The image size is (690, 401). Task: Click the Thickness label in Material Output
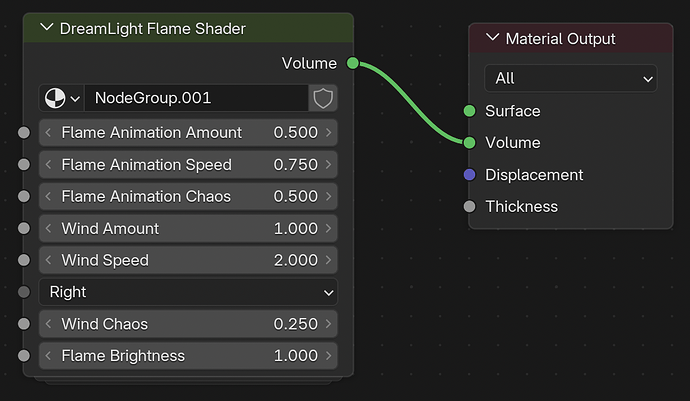tap(521, 206)
